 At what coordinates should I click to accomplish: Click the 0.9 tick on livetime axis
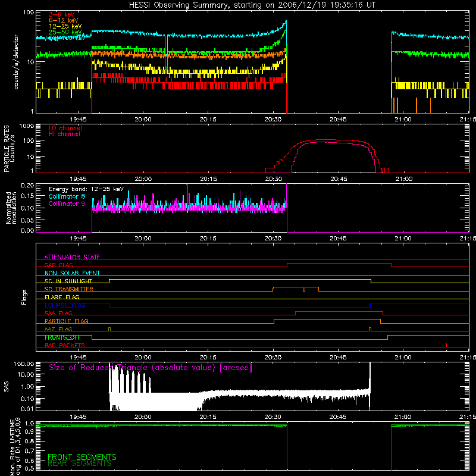point(29,433)
